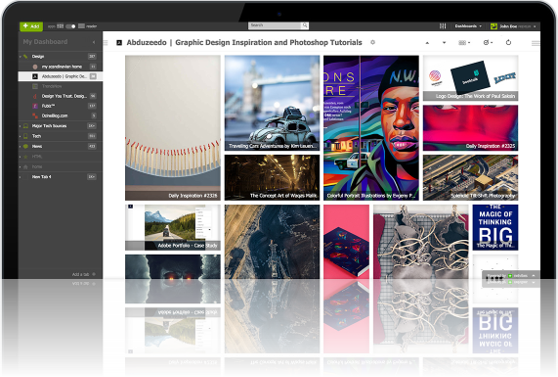The height and width of the screenshot is (377, 558).
Task: Select the reader list view icon
Action: (81, 26)
